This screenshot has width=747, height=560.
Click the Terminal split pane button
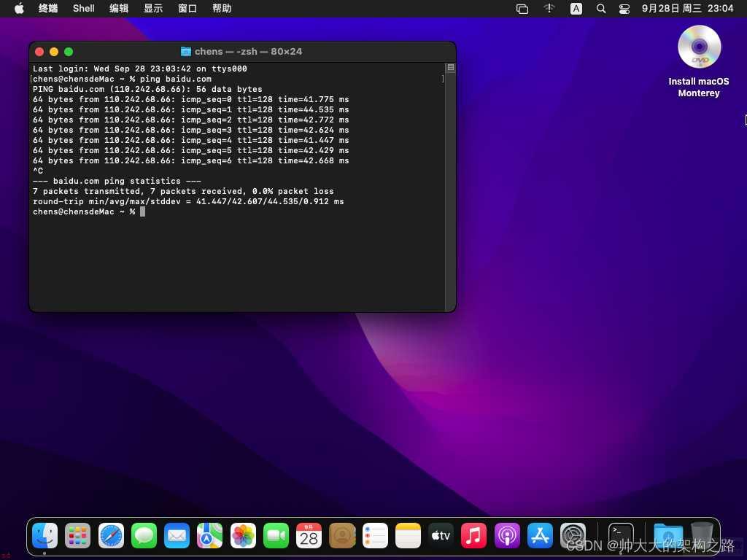451,68
